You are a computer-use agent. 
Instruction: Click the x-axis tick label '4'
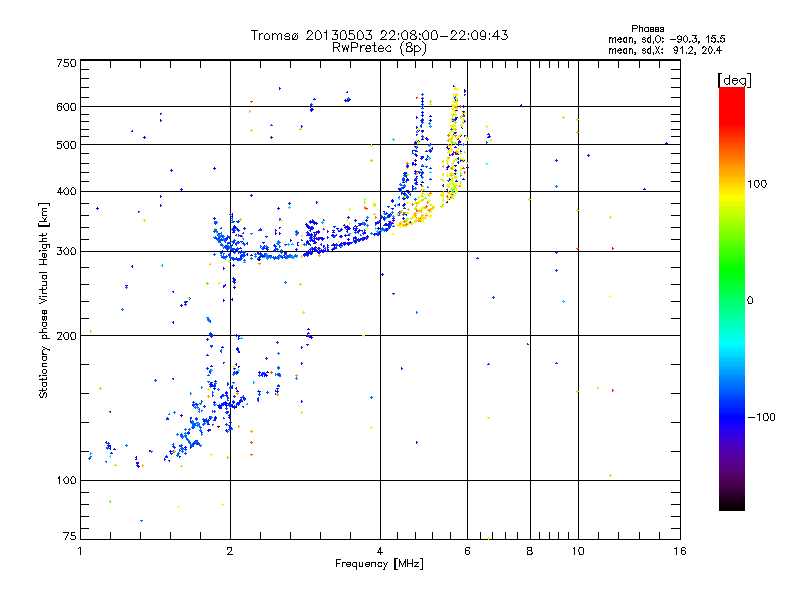(380, 551)
